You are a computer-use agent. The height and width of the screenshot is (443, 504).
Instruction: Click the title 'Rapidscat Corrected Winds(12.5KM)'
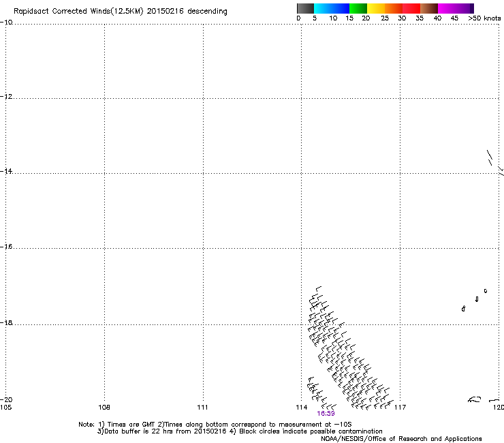(x=78, y=12)
